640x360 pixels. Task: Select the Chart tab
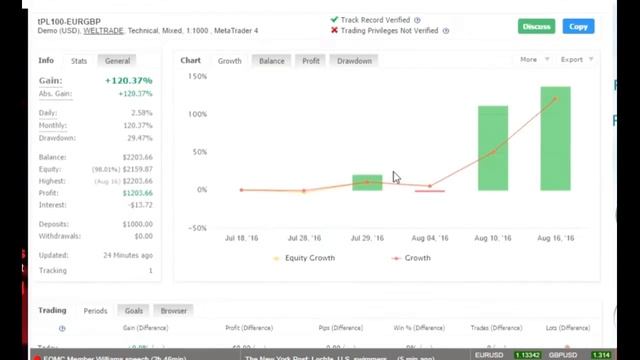(x=191, y=60)
